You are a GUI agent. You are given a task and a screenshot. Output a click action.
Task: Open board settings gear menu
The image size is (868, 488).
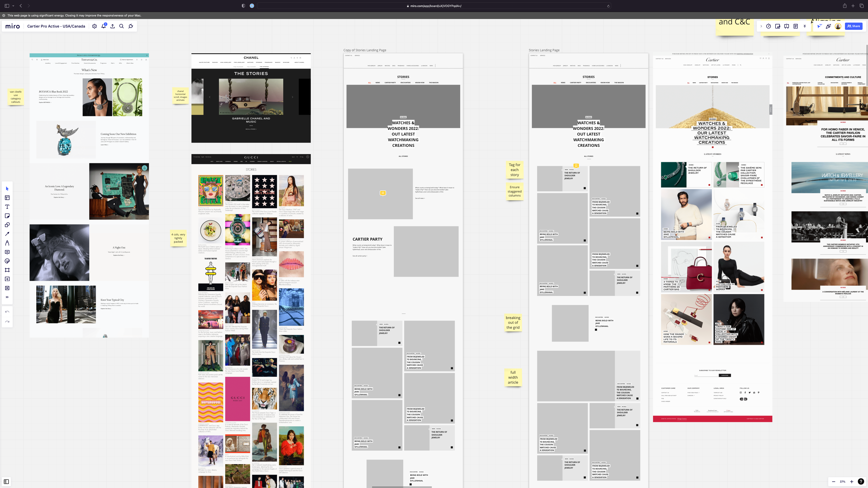tap(94, 26)
